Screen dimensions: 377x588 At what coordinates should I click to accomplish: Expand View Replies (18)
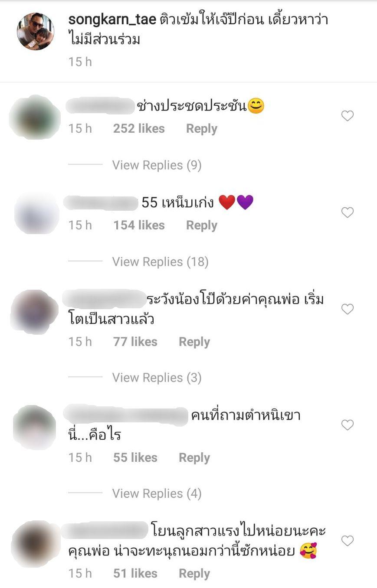coord(160,262)
